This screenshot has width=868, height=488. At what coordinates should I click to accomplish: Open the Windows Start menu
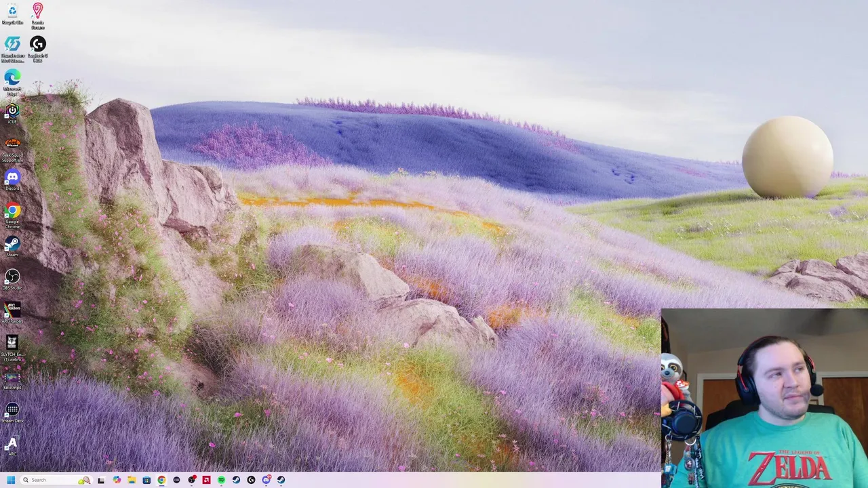(11, 480)
